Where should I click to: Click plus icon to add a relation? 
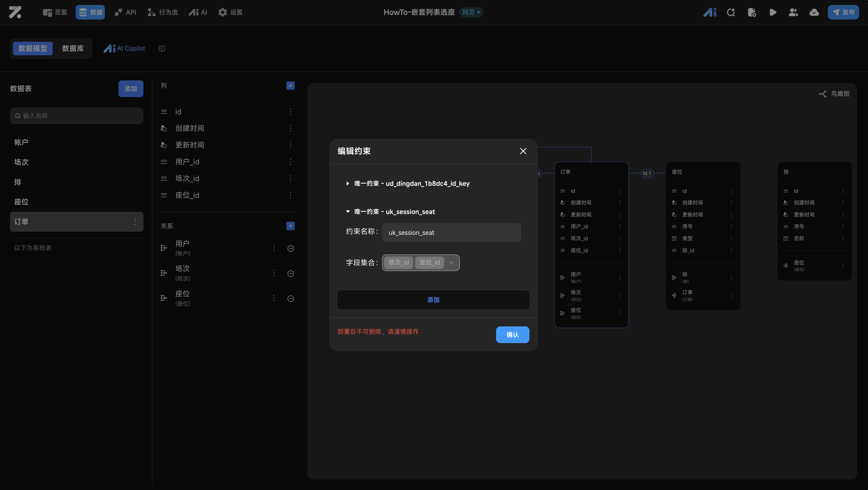click(290, 226)
